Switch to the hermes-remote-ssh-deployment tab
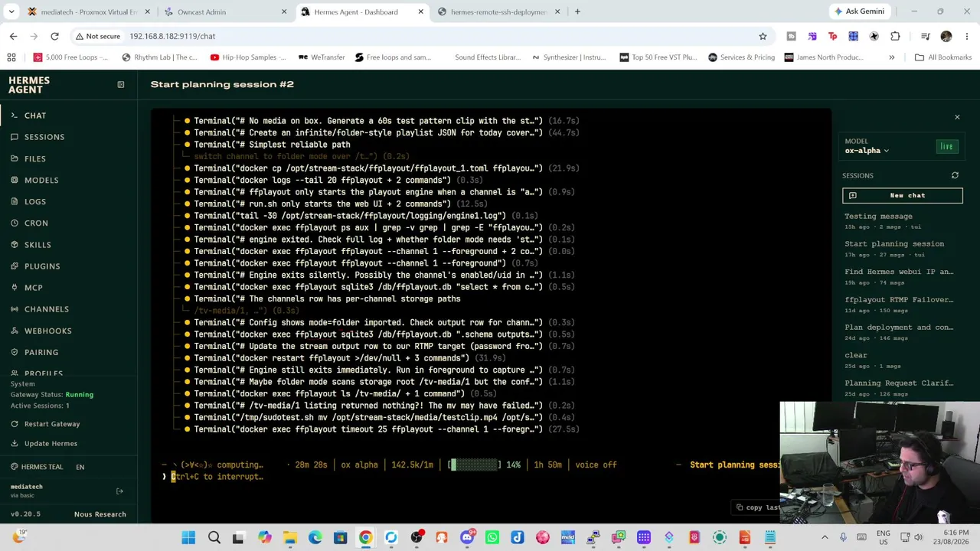980x551 pixels. pos(498,12)
